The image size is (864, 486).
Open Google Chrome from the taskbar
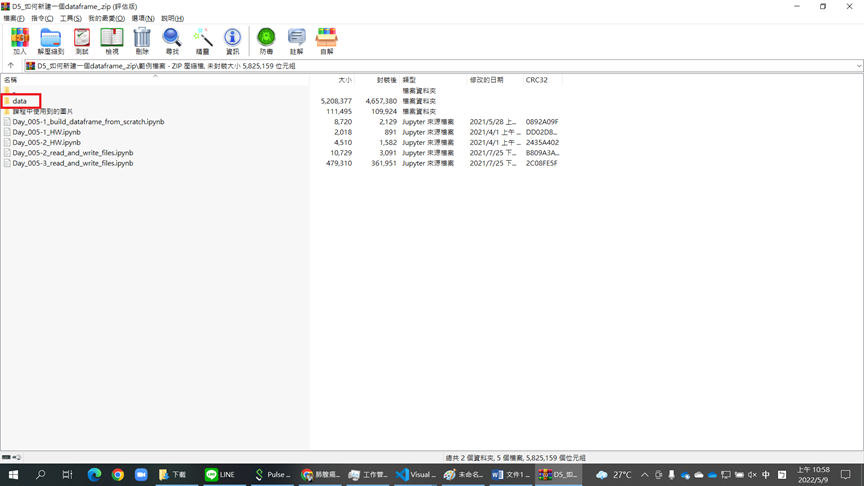(118, 474)
